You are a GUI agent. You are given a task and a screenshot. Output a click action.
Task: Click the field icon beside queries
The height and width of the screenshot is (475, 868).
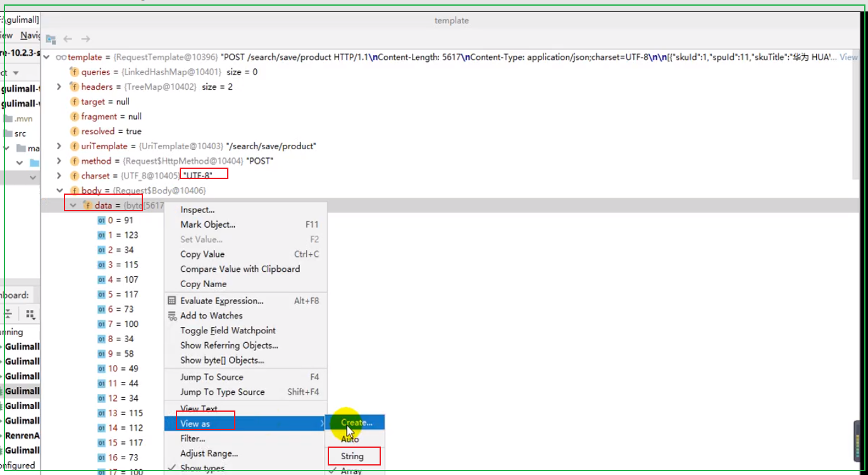pyautogui.click(x=74, y=72)
